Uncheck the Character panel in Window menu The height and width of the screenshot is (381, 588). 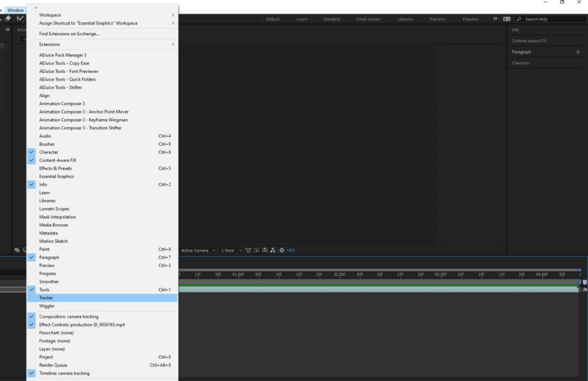(49, 152)
